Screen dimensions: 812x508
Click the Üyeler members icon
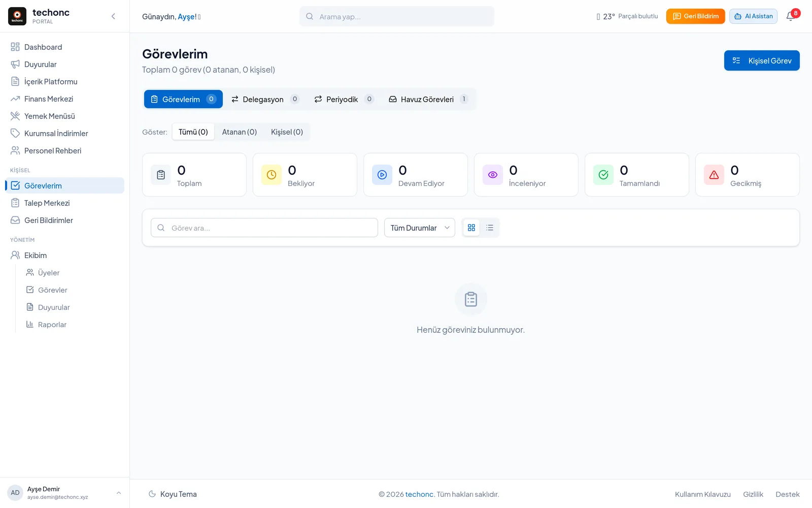coord(30,273)
